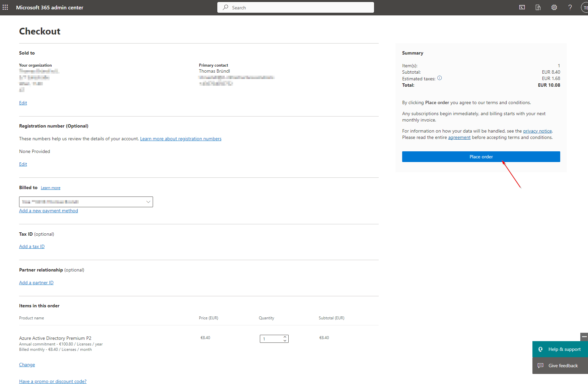The width and height of the screenshot is (588, 388).
Task: Click the Product name column header
Action: click(x=31, y=318)
